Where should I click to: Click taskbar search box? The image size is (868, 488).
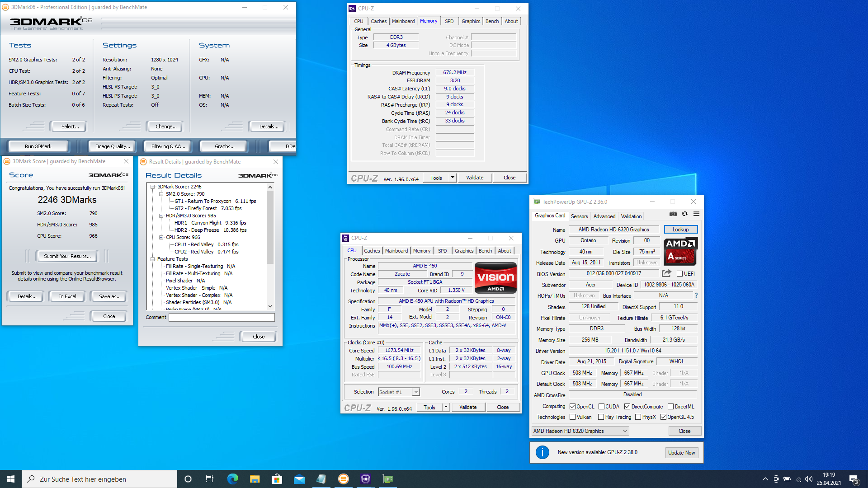(x=99, y=479)
